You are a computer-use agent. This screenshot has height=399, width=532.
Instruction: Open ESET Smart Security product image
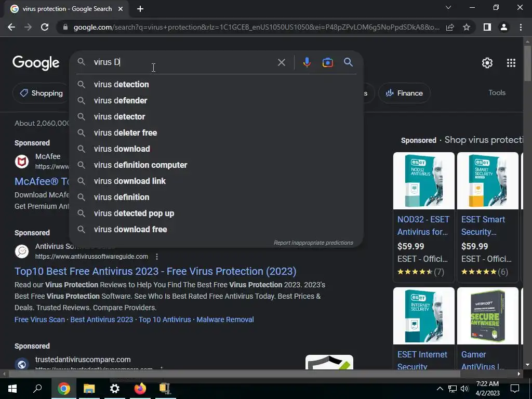click(x=487, y=181)
